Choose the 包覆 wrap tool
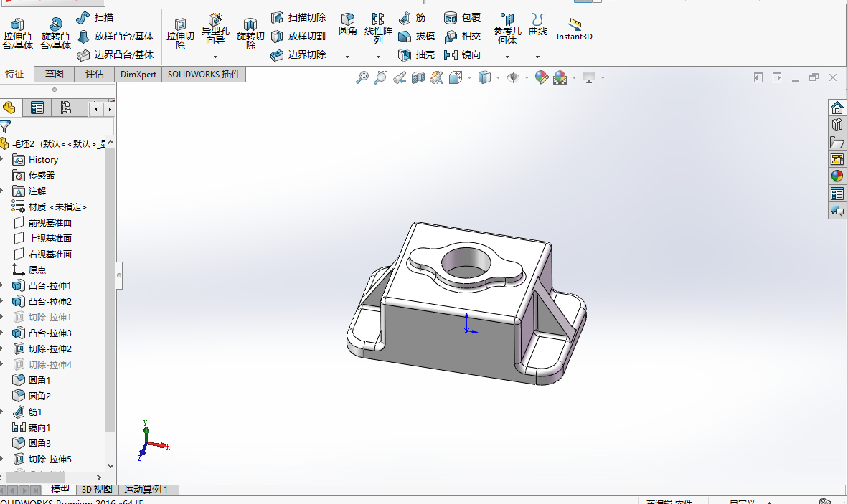This screenshot has width=848, height=504. pos(463,18)
